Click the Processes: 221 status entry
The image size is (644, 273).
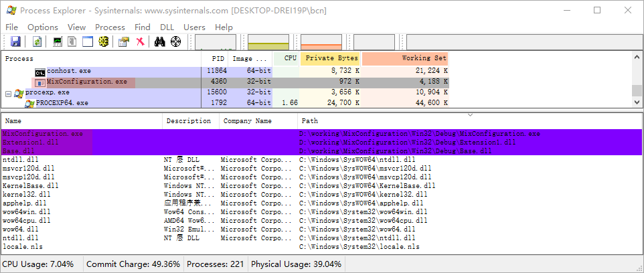[x=215, y=264]
